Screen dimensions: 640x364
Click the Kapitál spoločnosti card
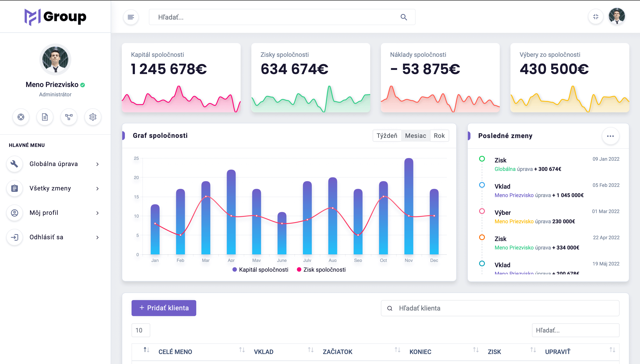coord(181,78)
